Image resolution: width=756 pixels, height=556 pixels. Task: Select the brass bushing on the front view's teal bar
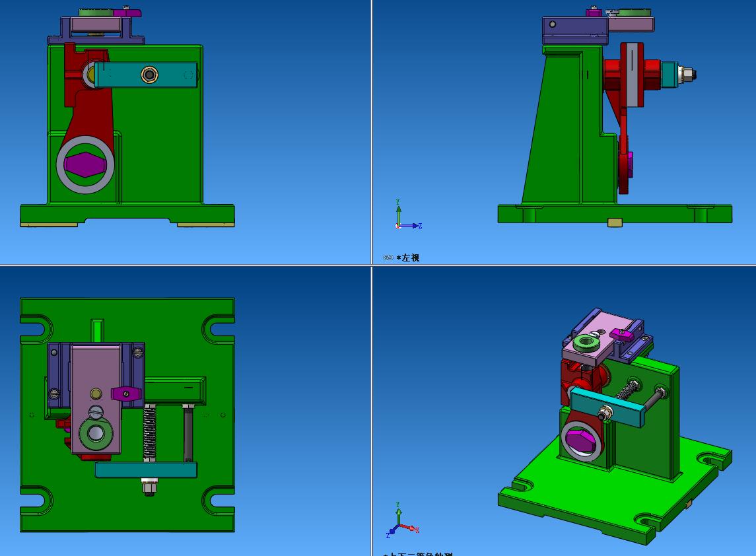coord(150,75)
